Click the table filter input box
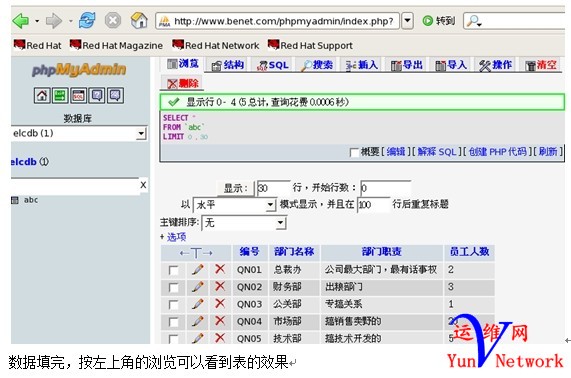 (75, 186)
